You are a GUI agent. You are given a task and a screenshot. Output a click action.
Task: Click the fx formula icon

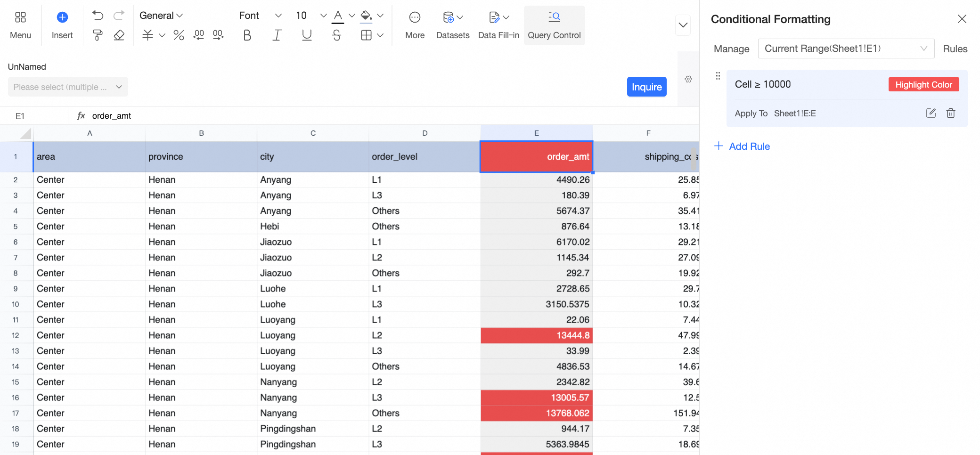point(81,115)
